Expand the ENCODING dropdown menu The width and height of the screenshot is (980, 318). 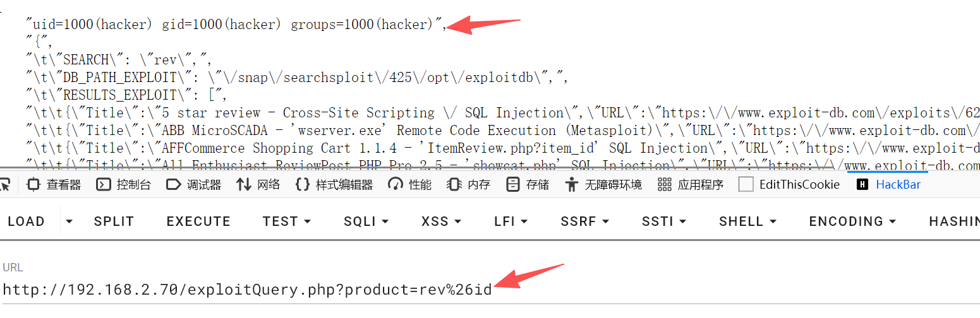852,221
